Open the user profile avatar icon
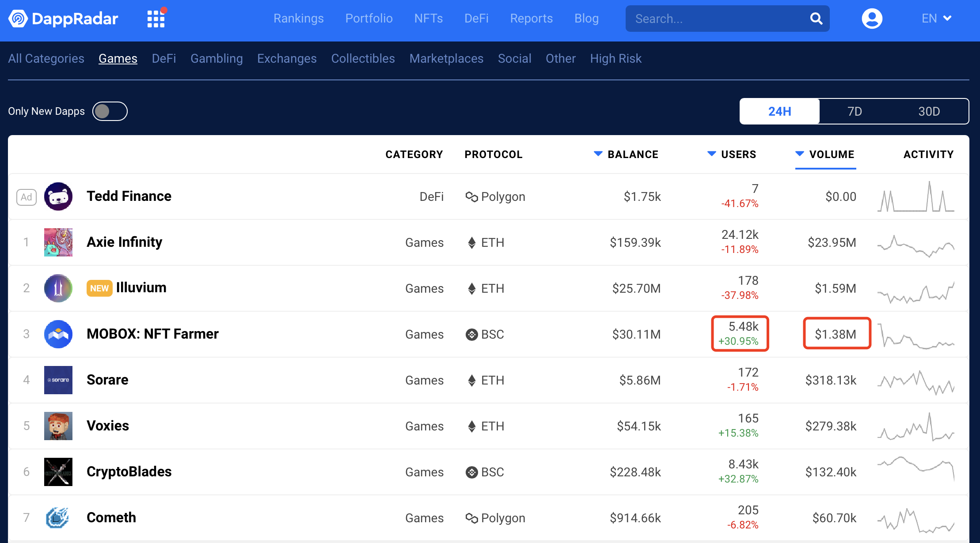 [872, 19]
